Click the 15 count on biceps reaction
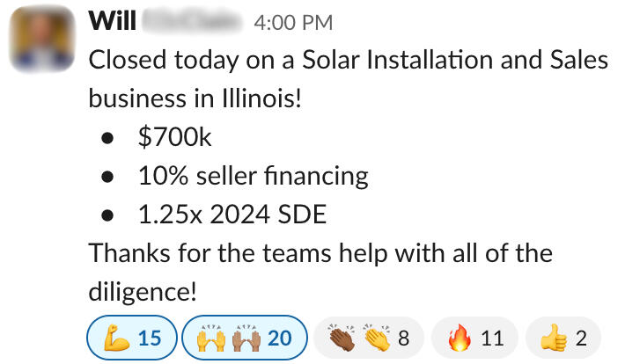 click(x=150, y=338)
